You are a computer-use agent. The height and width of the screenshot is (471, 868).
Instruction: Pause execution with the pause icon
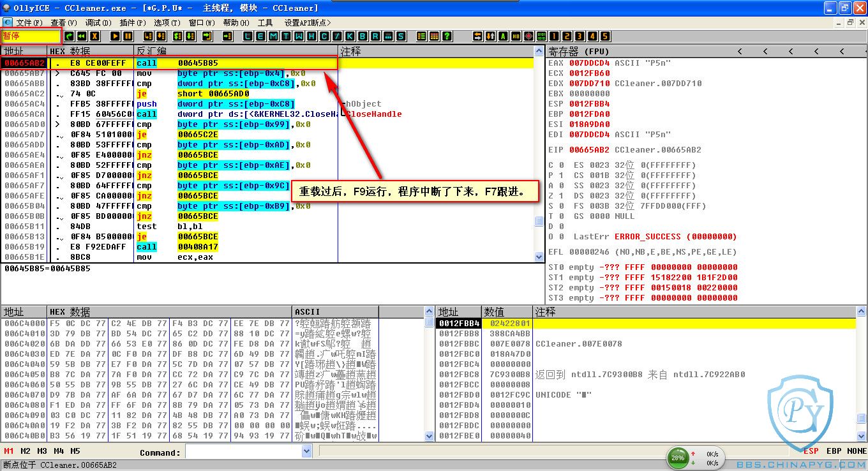128,36
